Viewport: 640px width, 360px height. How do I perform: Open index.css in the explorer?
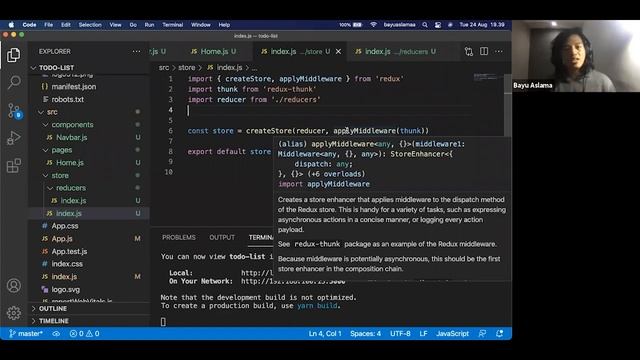pos(67,264)
